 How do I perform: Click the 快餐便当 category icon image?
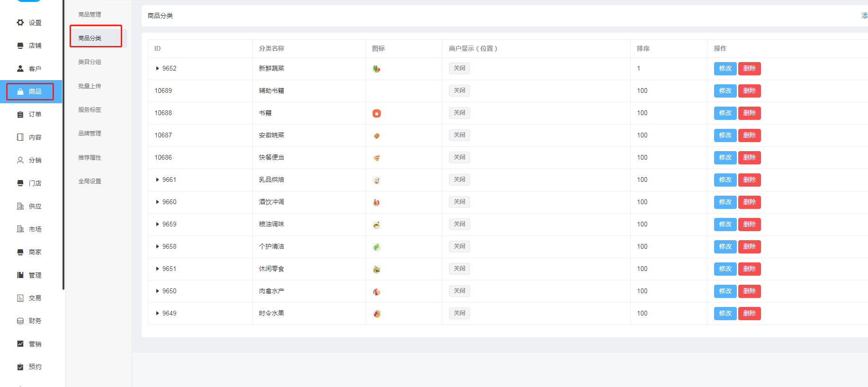[x=376, y=158]
